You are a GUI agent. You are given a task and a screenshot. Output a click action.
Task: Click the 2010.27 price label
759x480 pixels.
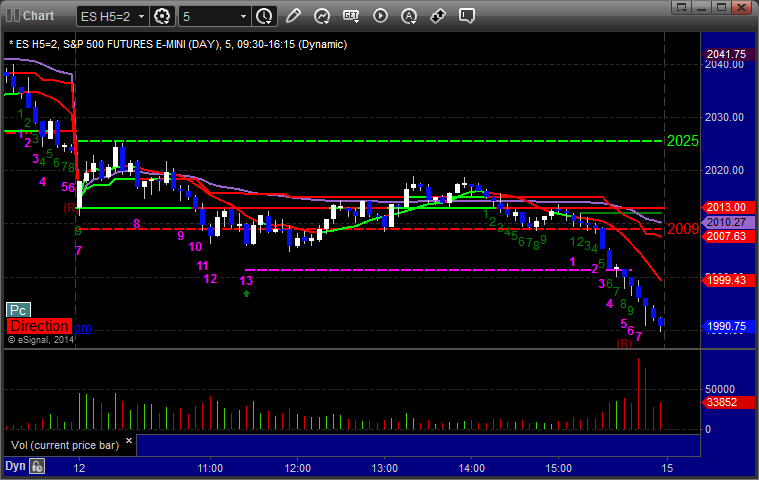click(x=727, y=222)
